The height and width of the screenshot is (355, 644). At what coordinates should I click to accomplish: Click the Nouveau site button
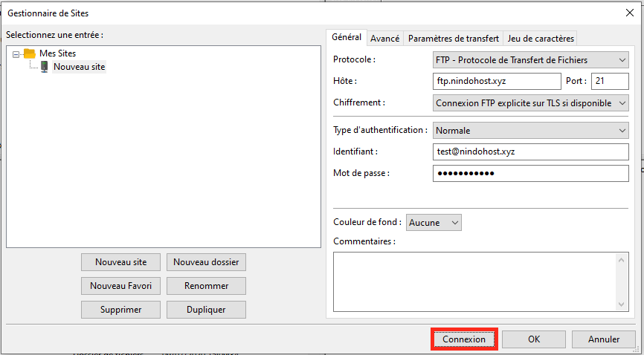tap(120, 262)
